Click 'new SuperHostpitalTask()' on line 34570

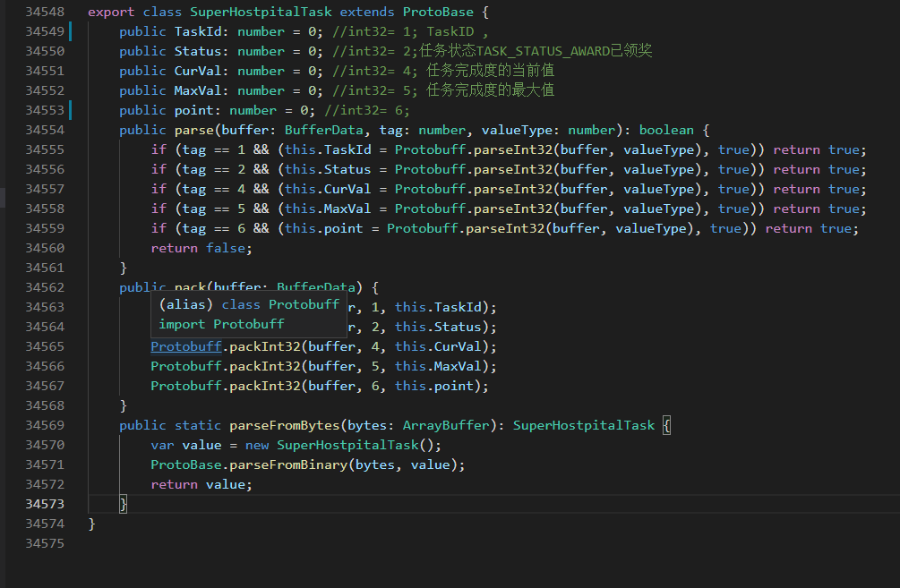coord(343,445)
